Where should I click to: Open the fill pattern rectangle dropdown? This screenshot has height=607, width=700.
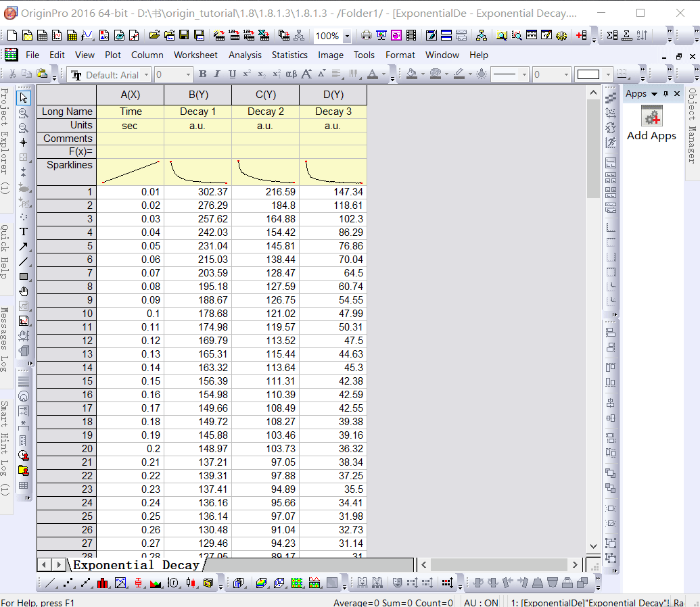[607, 75]
